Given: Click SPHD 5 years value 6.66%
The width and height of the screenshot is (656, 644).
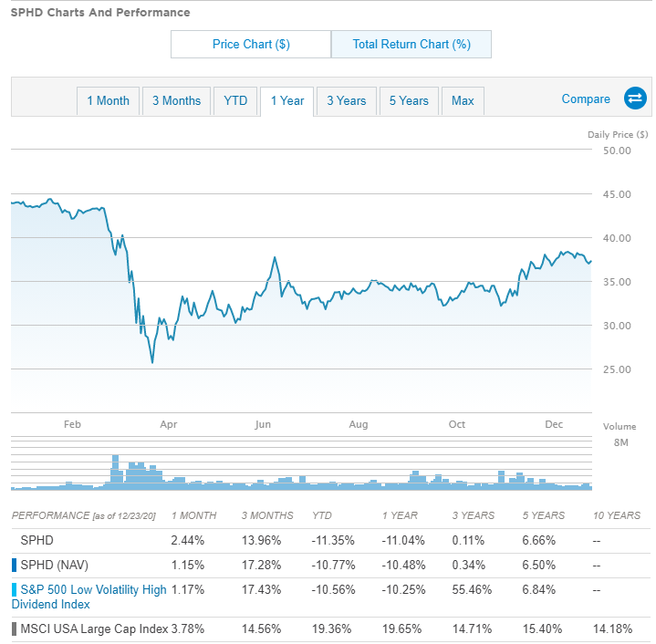Looking at the screenshot, I should click(x=538, y=540).
